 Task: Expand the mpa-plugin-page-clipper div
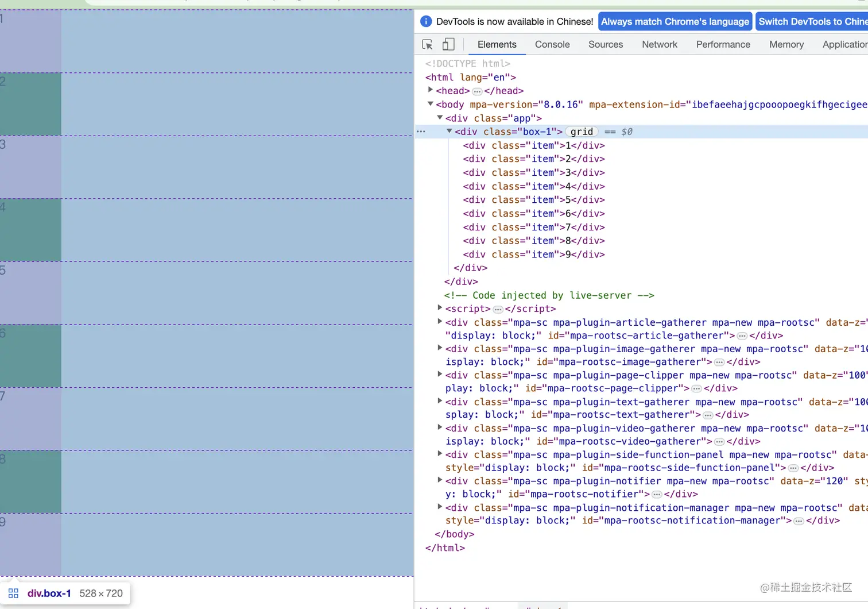[440, 375]
